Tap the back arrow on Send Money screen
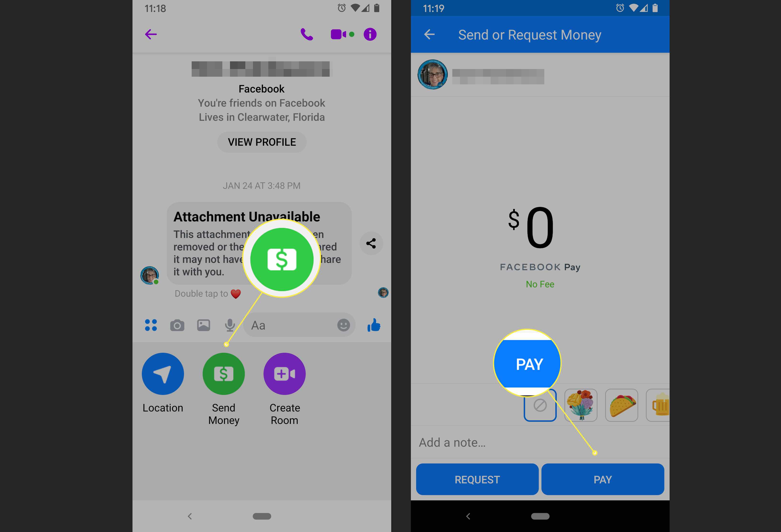The height and width of the screenshot is (532, 781). click(429, 34)
